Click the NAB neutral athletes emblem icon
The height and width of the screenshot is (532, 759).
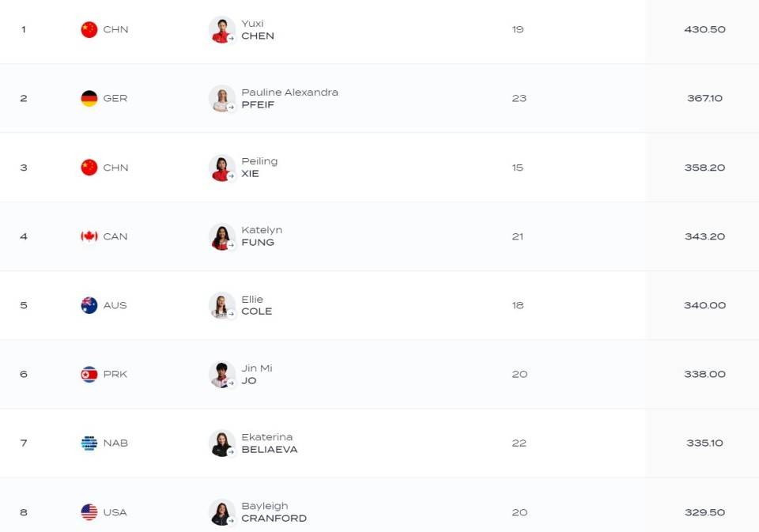pyautogui.click(x=89, y=443)
